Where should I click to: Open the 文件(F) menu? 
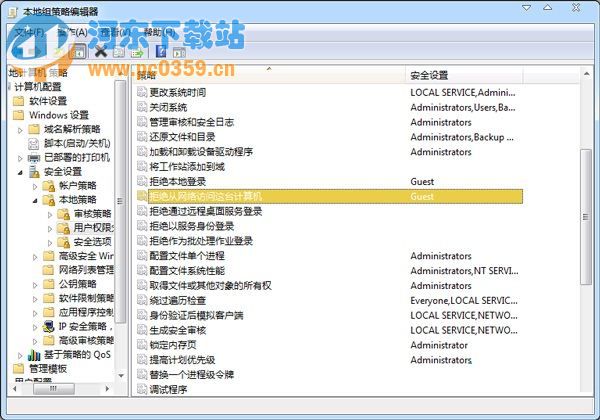point(29,32)
